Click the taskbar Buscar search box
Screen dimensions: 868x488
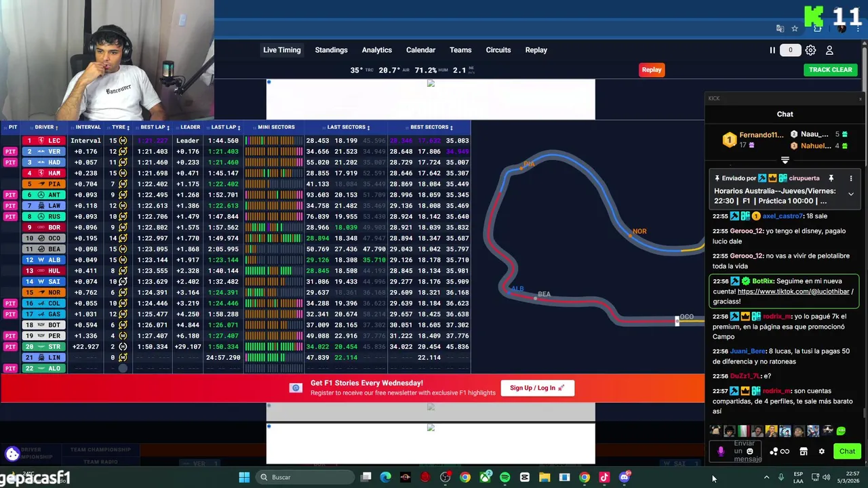coord(306,477)
